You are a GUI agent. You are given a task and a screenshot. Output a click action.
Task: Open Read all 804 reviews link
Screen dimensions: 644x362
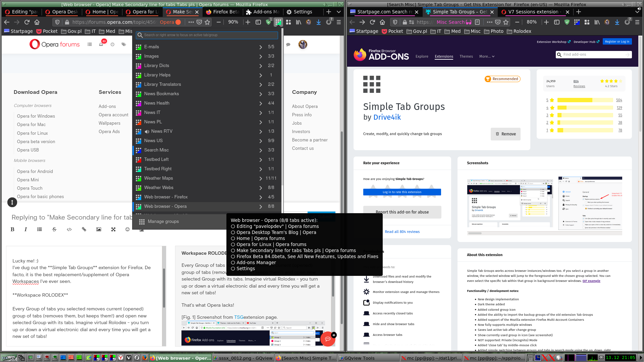pyautogui.click(x=402, y=232)
